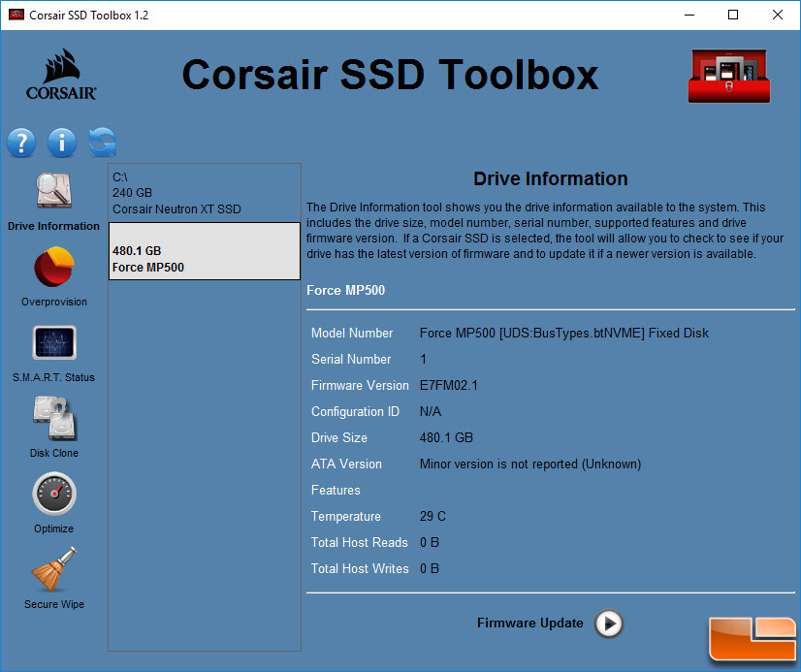Click the S.M.A.R.T. Status label
This screenshot has width=801, height=672.
coord(53,377)
